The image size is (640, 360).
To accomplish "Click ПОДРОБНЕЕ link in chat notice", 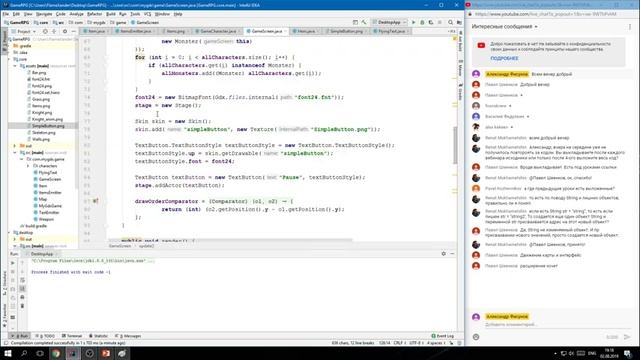I will (504, 58).
